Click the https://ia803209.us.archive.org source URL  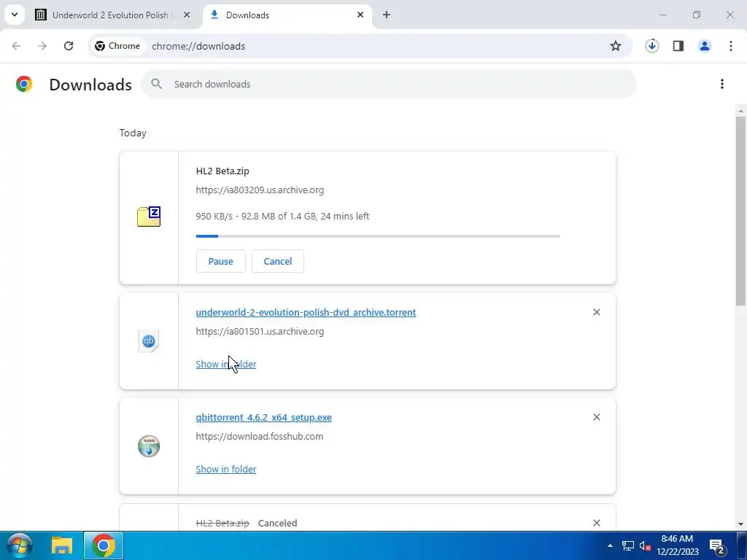tap(260, 190)
